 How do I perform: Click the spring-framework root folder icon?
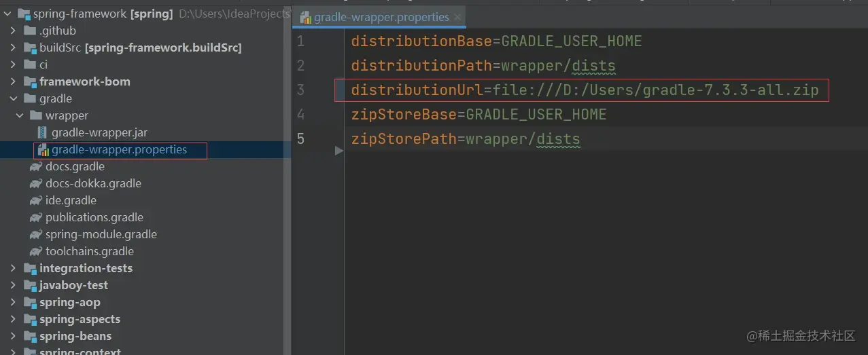(x=23, y=14)
